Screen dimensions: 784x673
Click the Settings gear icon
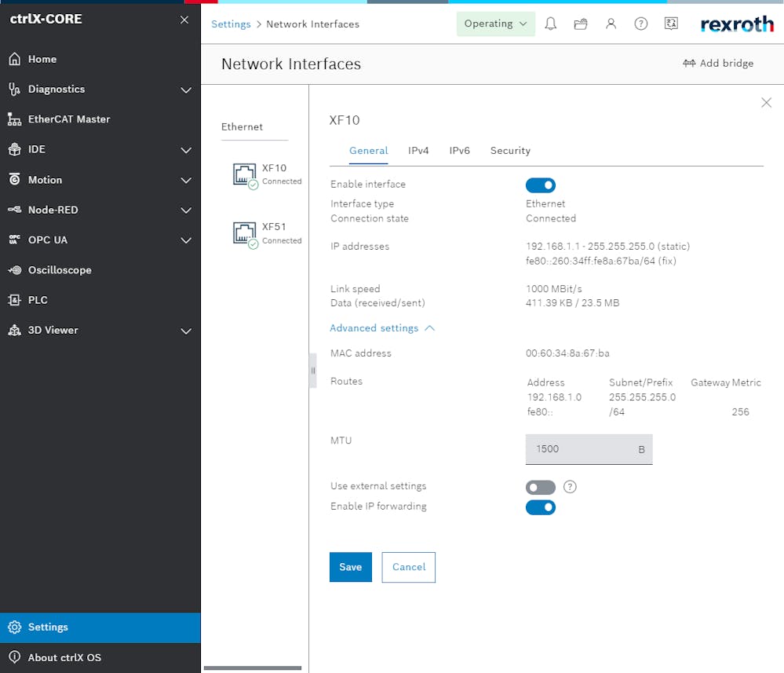click(x=14, y=627)
